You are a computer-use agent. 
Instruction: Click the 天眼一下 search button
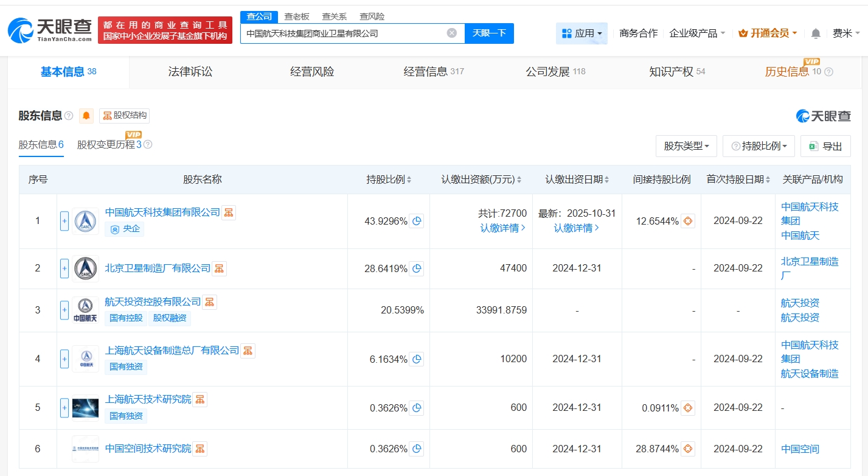click(489, 33)
